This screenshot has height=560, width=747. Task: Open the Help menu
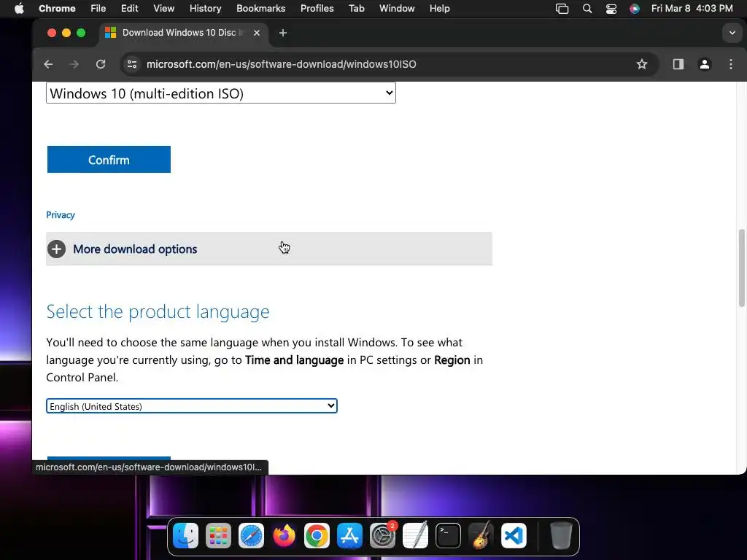(439, 9)
